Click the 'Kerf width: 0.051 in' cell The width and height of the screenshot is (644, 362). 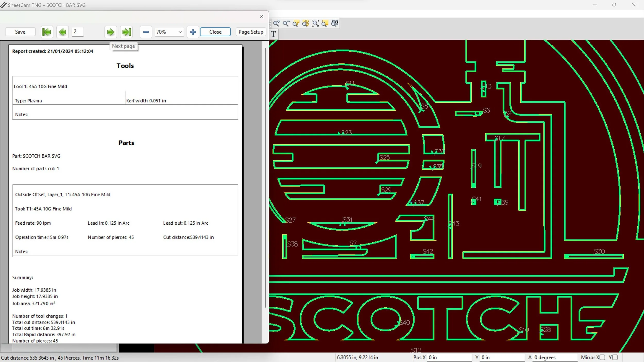point(146,101)
